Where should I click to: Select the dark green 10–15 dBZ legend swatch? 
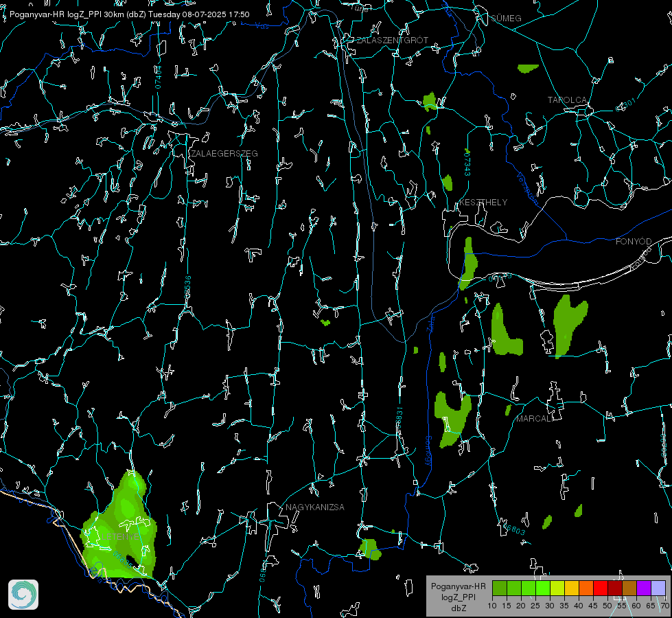click(x=499, y=588)
